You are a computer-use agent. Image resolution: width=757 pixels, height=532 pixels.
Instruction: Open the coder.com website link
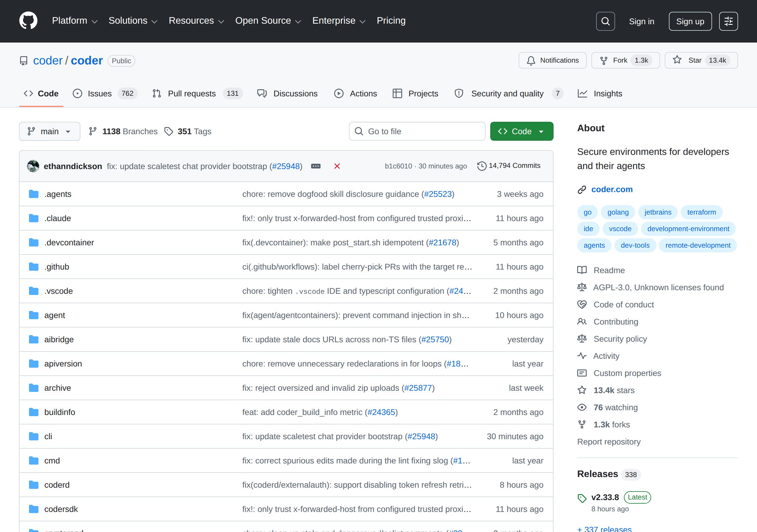pos(612,189)
